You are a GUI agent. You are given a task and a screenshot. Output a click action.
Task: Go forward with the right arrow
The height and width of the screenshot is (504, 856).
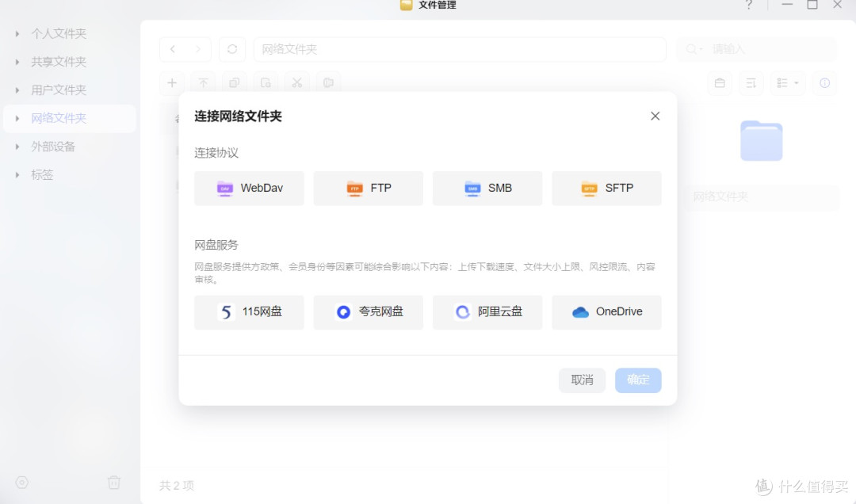(x=198, y=49)
